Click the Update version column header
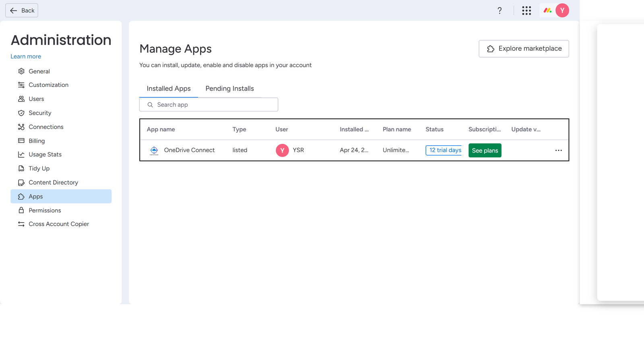Image resolution: width=644 pixels, height=338 pixels. pos(526,129)
